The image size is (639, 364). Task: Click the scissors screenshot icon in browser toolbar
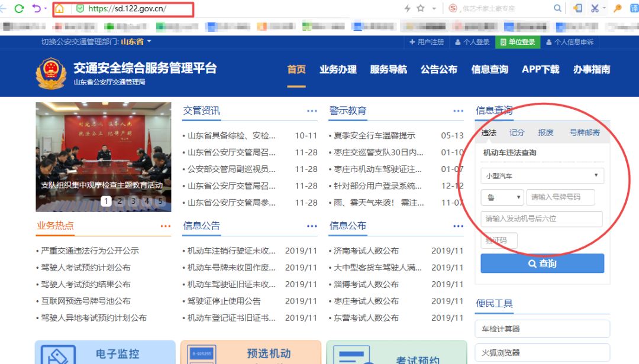tap(595, 8)
